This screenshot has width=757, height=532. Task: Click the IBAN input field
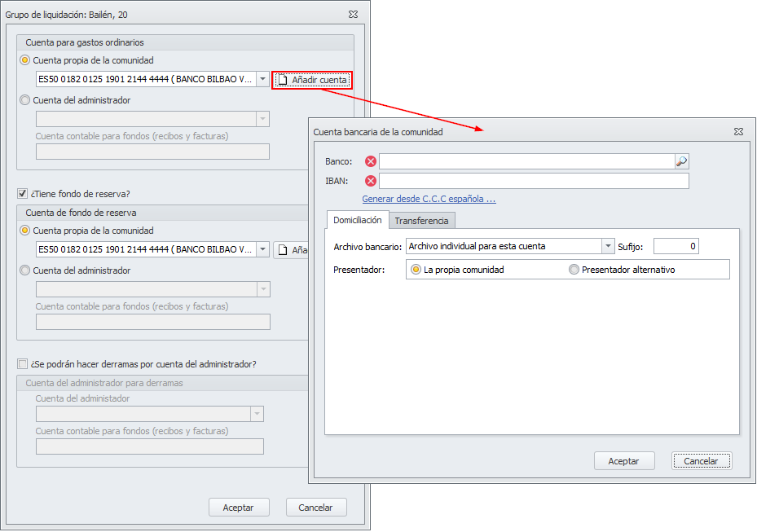(534, 181)
